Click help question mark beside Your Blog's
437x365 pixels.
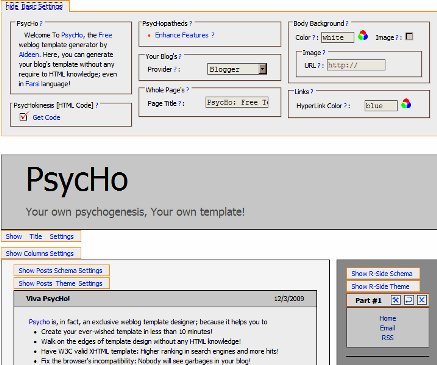[x=180, y=57]
